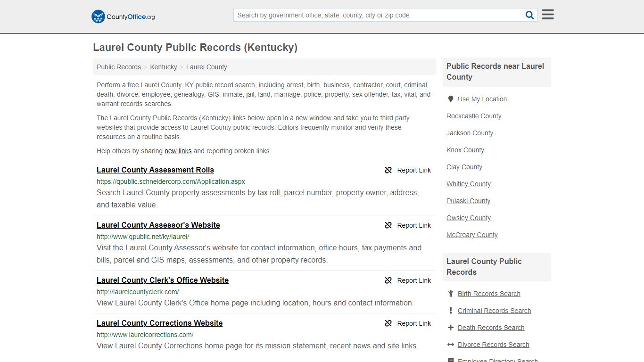Open Jackson County link

click(x=470, y=133)
